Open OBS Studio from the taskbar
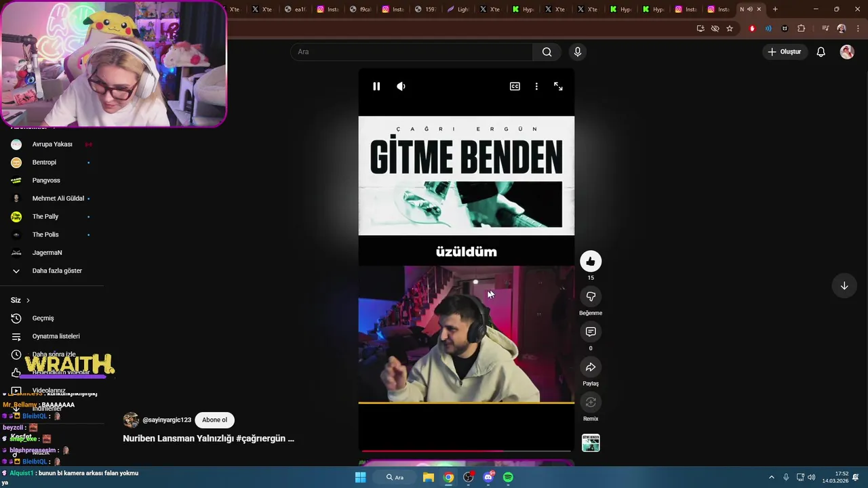Viewport: 868px width, 488px height. point(468,477)
